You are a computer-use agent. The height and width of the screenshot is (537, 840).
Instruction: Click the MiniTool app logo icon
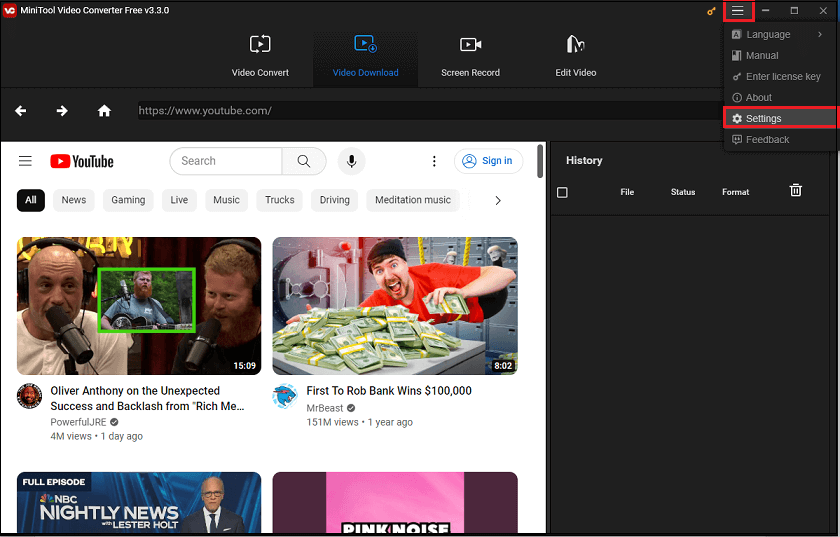pyautogui.click(x=10, y=10)
